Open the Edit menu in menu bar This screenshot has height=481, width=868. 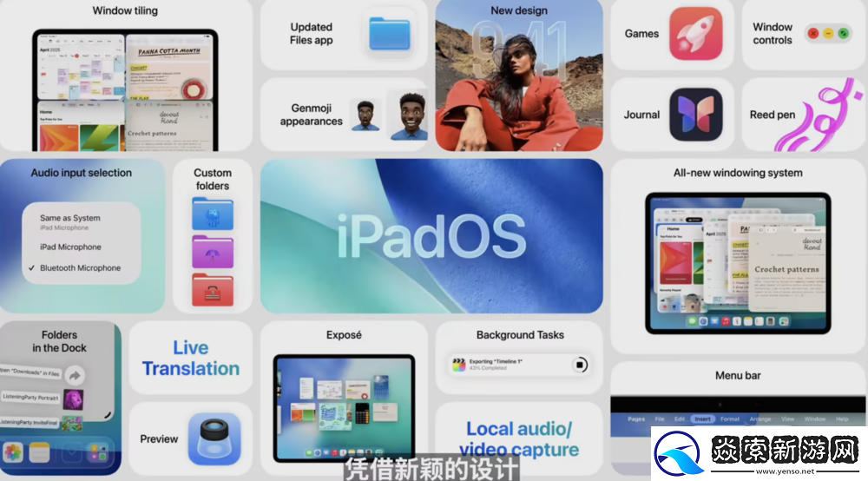point(680,419)
